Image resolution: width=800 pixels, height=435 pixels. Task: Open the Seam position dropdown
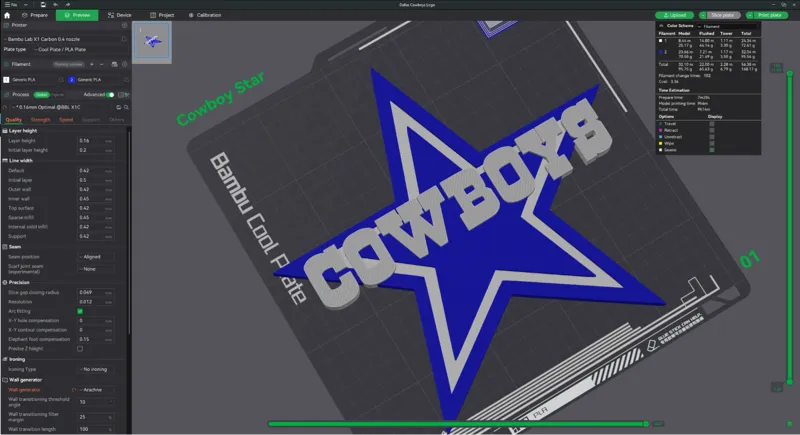click(x=95, y=257)
